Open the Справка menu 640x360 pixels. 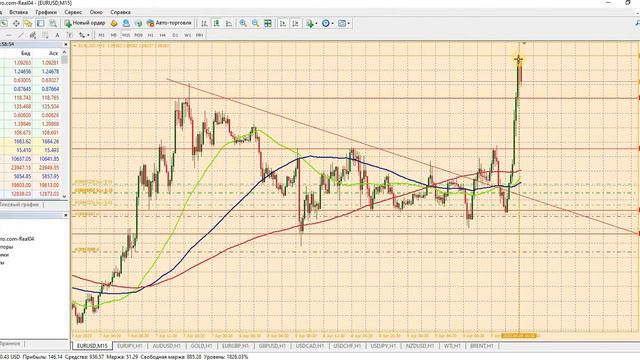(120, 12)
